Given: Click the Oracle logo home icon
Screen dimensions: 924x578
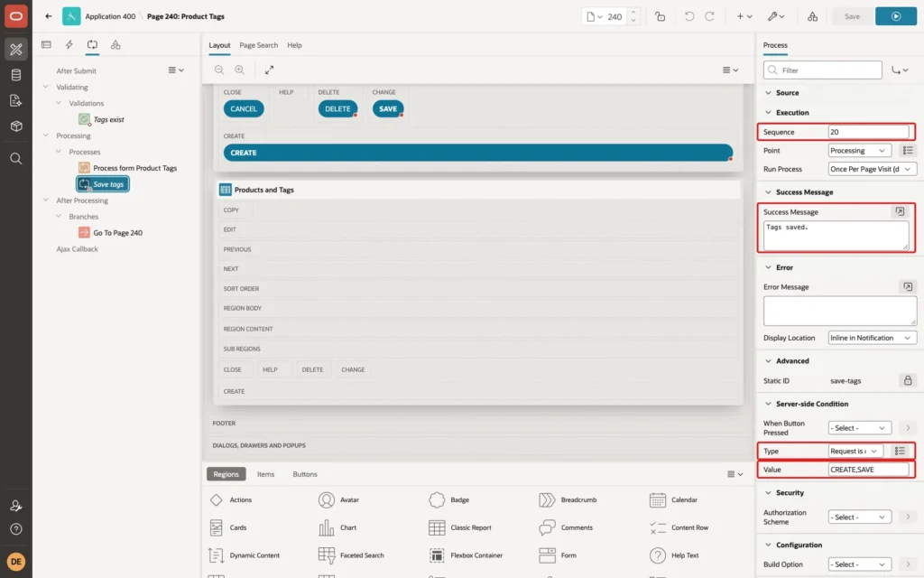Looking at the screenshot, I should [x=16, y=16].
